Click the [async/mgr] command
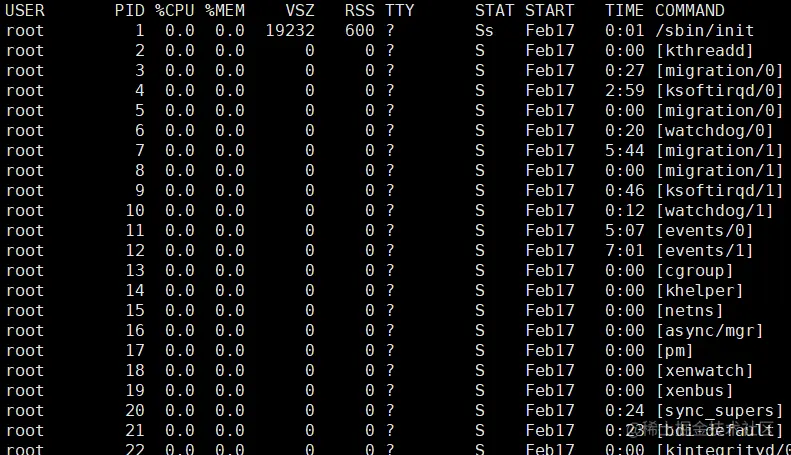791x455 pixels. (710, 330)
